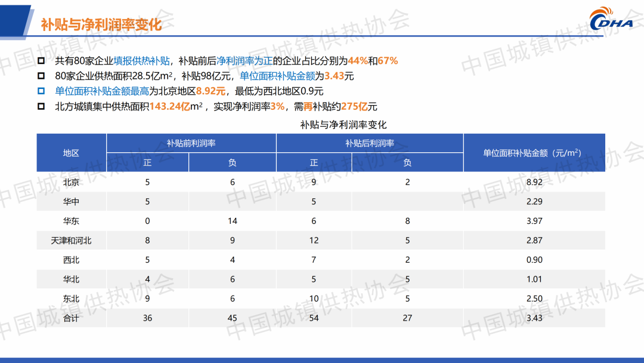Viewport: 644px width, 363px height.
Task: Select the 补贴前利润率 column header
Action: point(191,143)
